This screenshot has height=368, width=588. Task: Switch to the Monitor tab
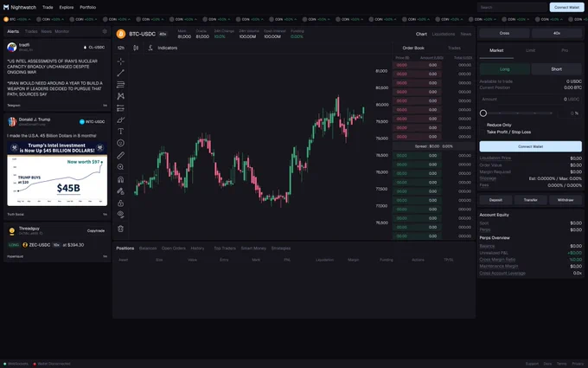[x=62, y=31]
